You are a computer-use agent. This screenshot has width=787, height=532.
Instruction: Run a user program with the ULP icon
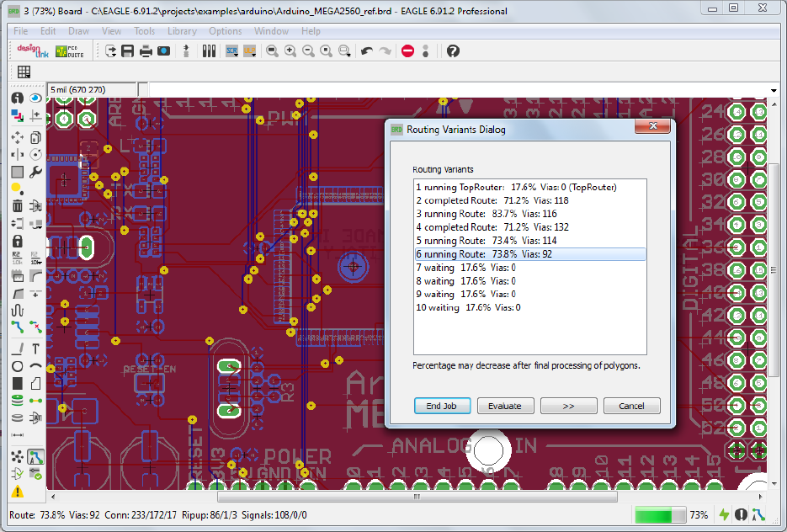[249, 51]
